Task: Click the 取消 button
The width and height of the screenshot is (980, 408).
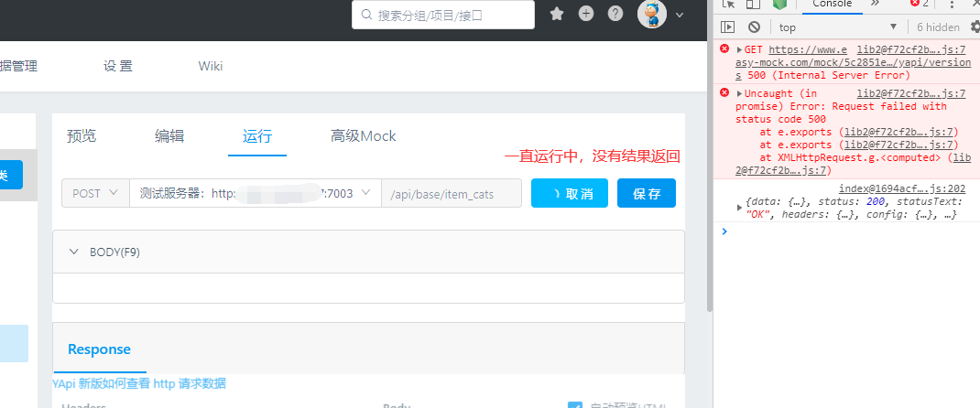Action: click(570, 193)
